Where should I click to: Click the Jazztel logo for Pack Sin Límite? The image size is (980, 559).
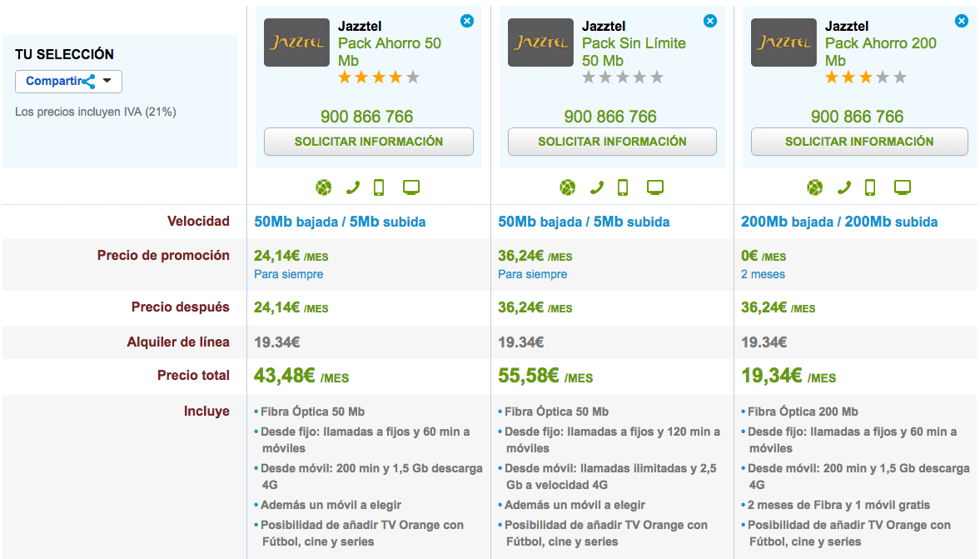coord(540,42)
